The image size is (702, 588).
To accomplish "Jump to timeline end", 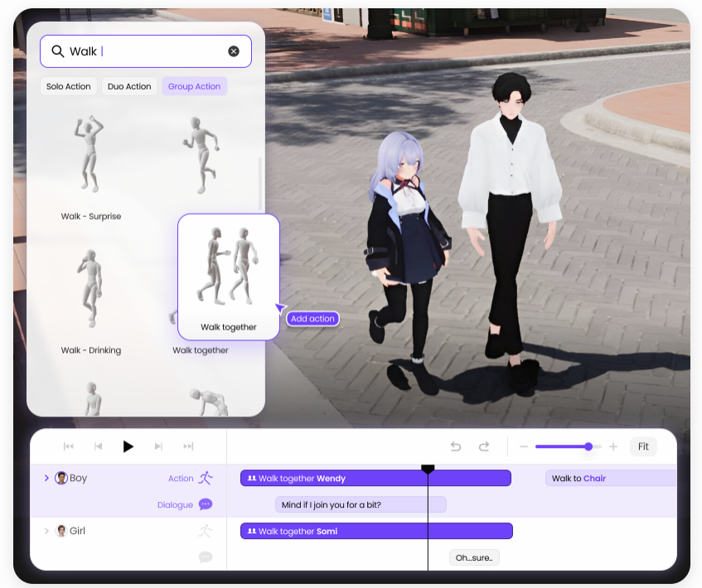I will pos(188,446).
